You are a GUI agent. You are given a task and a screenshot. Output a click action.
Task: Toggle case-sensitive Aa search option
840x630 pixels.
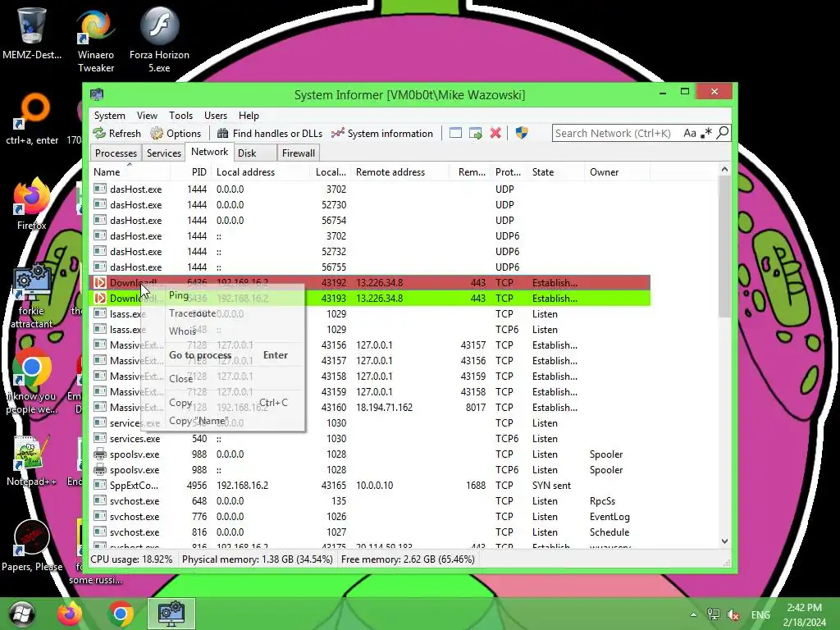click(x=689, y=133)
